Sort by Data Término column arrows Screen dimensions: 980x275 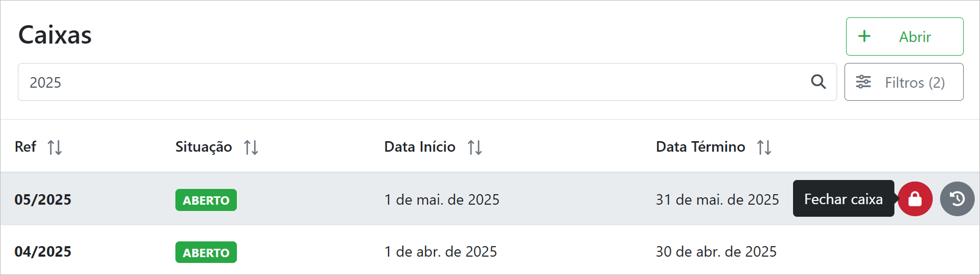pos(764,147)
